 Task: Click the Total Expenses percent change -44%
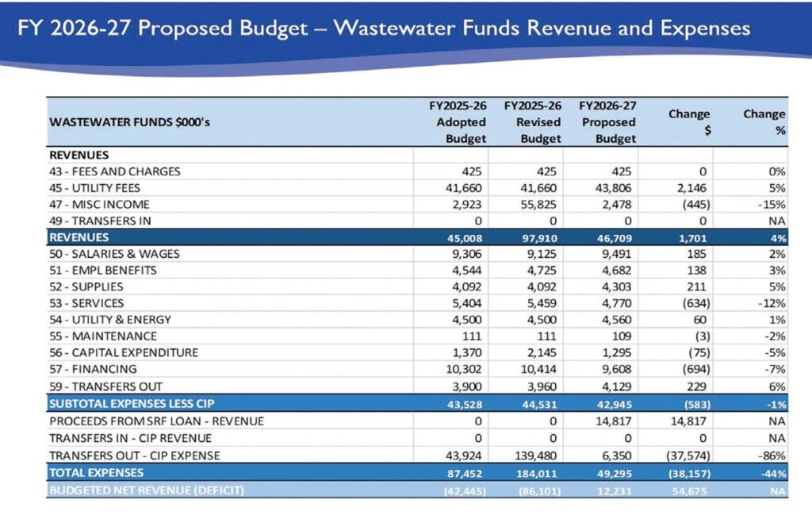774,474
